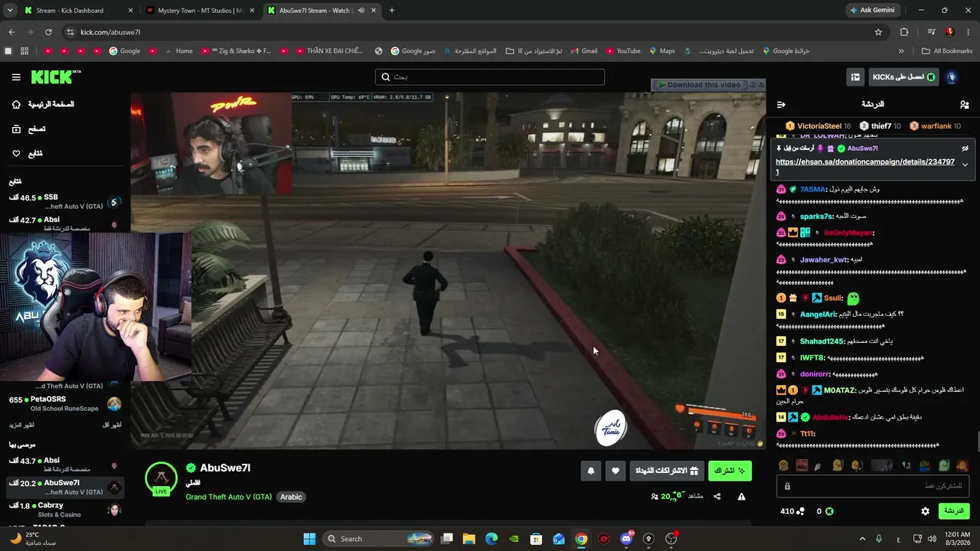Image resolution: width=980 pixels, height=551 pixels.
Task: Select AbuSwe7l in recommended channels list
Action: click(65, 487)
